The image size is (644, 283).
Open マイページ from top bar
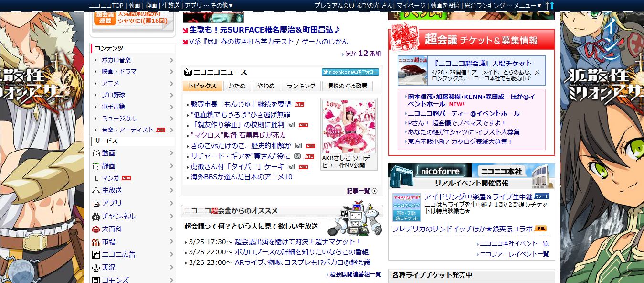(x=410, y=5)
